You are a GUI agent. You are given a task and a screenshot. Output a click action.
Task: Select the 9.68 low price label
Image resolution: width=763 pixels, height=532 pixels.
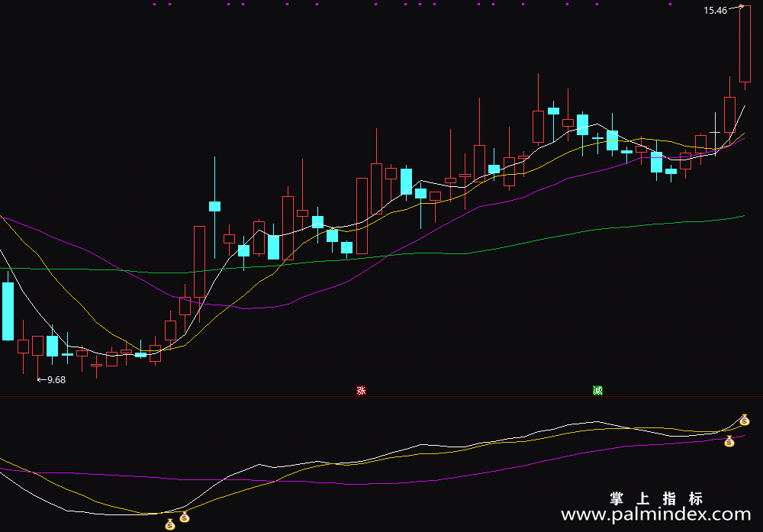click(x=56, y=379)
